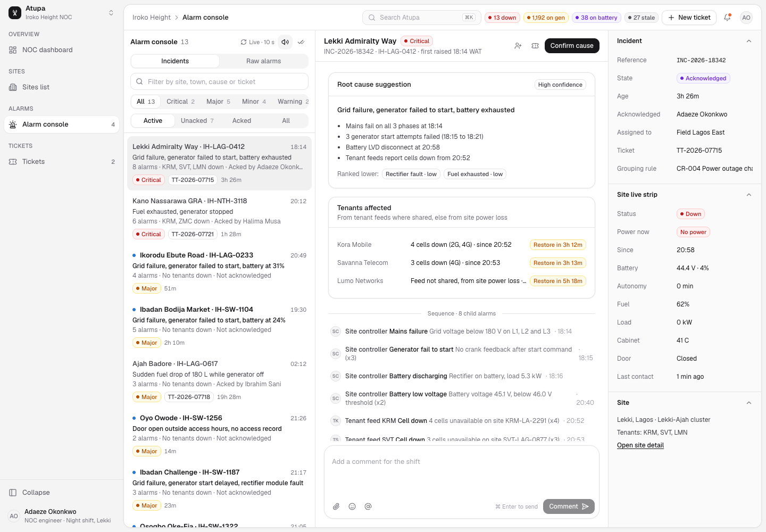Click the Atupa app logo
This screenshot has height=532, width=766.
point(15,13)
